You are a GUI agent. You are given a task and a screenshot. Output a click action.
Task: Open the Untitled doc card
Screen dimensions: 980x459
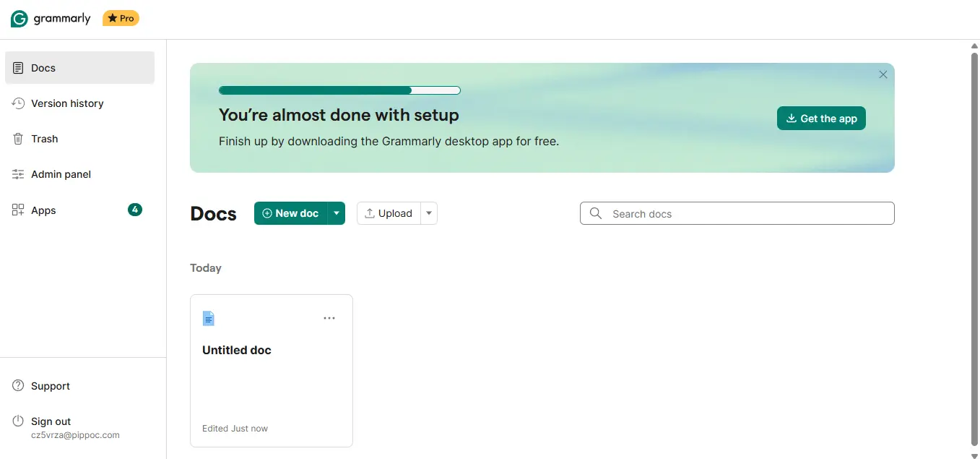(272, 371)
